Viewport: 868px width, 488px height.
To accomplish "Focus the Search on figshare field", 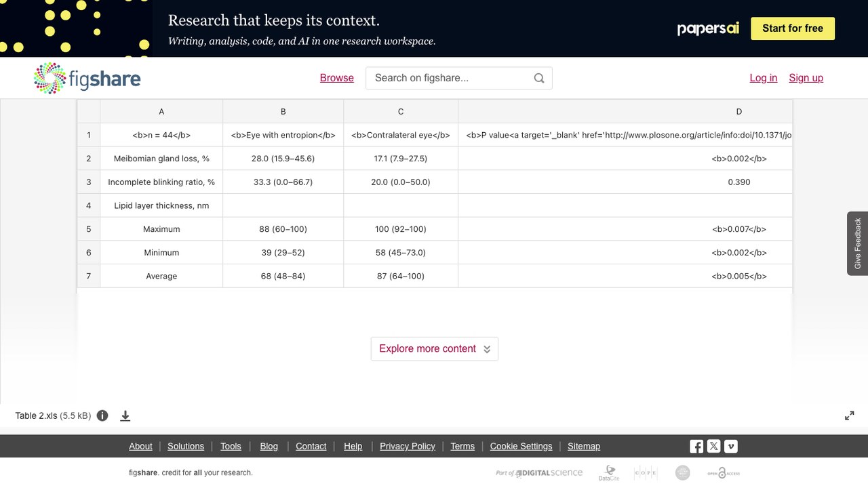I will point(459,78).
